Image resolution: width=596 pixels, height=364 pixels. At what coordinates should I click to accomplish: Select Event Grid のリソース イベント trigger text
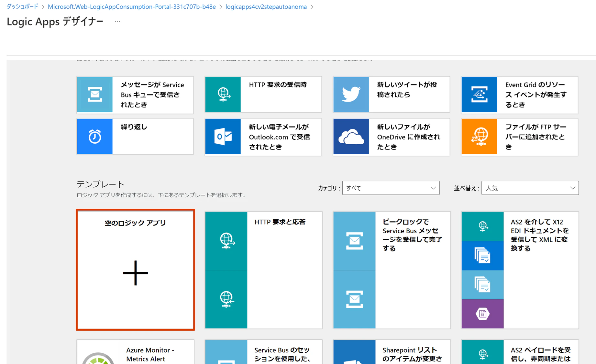pos(536,94)
